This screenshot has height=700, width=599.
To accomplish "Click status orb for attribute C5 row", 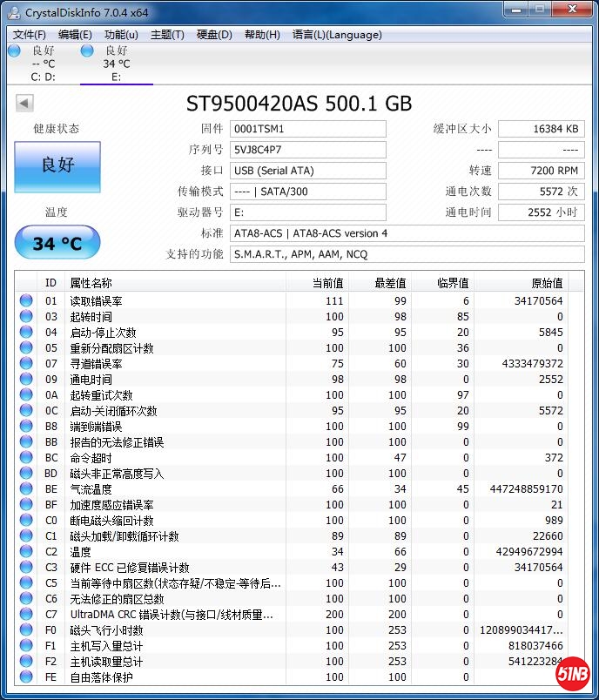I will pos(26,583).
